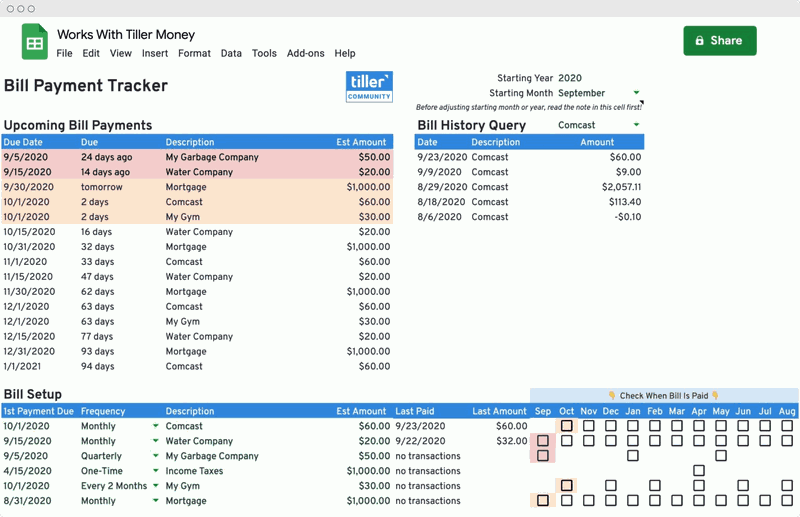Check the May box for My Garbage Company
The height and width of the screenshot is (517, 800).
721,456
